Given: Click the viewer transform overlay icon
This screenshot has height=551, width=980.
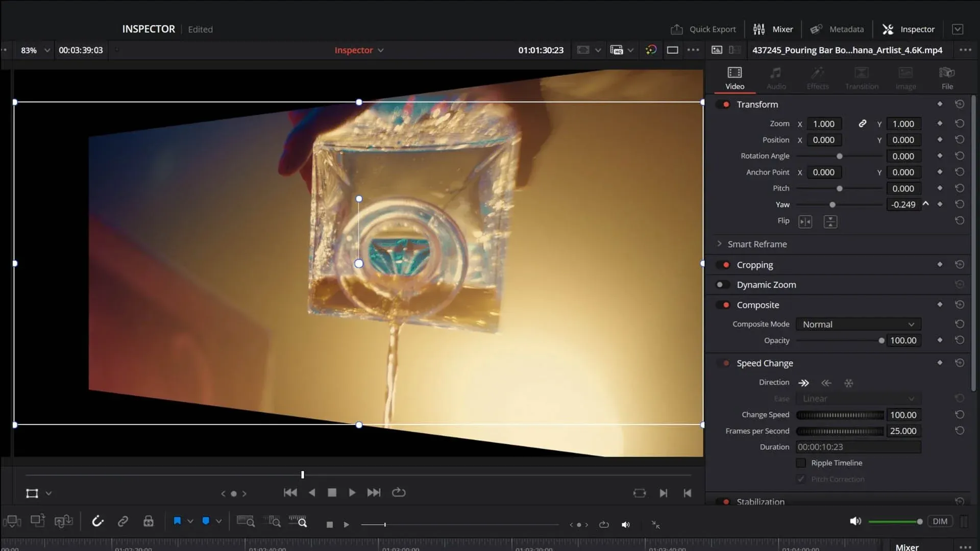Looking at the screenshot, I should pos(32,493).
